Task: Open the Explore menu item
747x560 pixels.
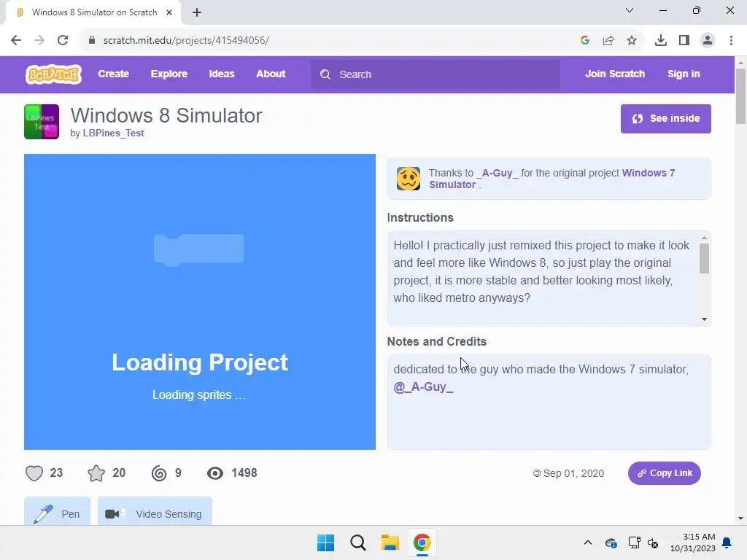Action: 169,74
